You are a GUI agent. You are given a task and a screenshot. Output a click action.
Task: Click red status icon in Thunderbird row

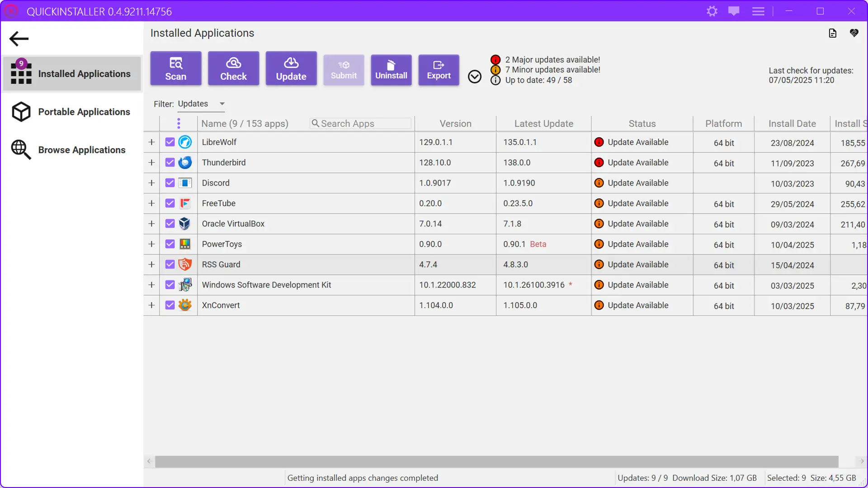pos(599,162)
